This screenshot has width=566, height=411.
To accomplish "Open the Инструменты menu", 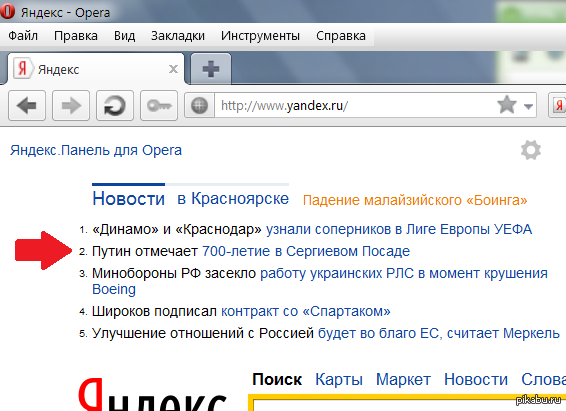I will [x=260, y=36].
